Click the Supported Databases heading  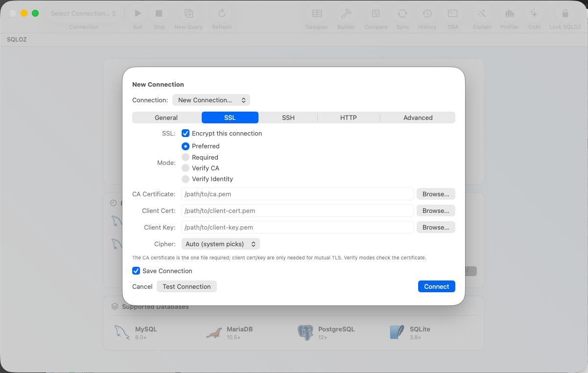tap(155, 306)
